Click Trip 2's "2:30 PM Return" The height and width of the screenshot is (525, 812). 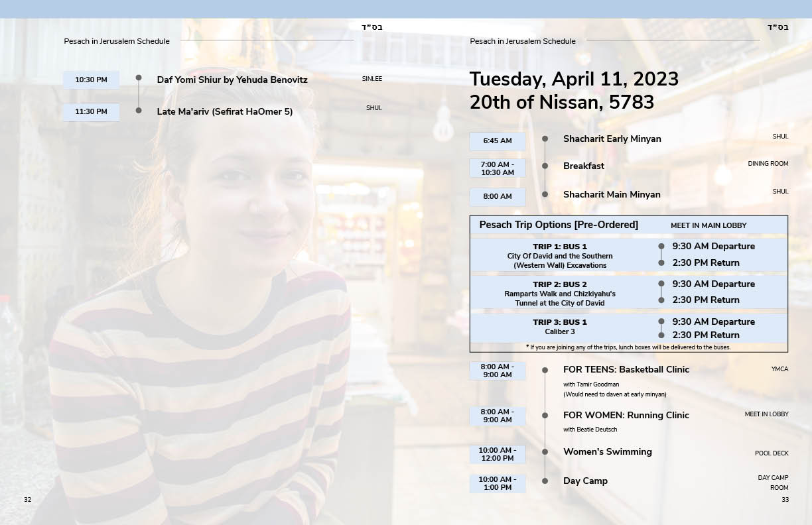706,300
